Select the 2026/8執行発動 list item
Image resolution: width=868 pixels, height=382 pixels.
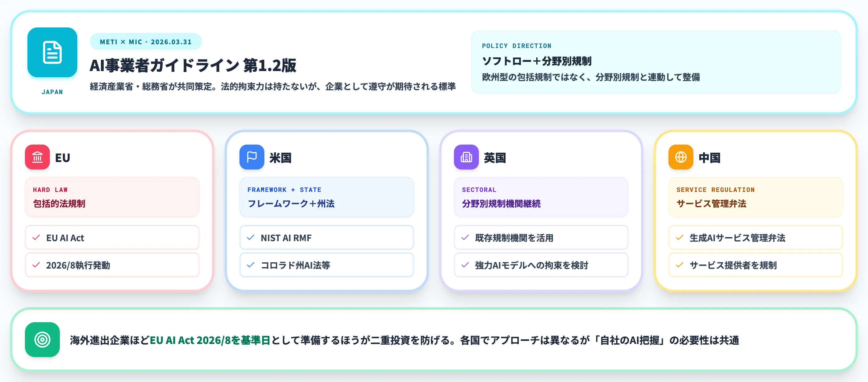[x=112, y=265]
